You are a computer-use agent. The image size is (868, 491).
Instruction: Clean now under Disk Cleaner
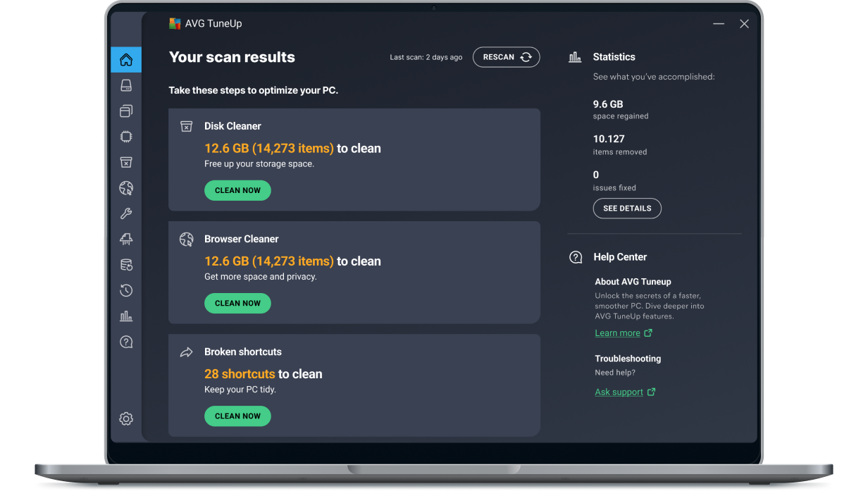pos(237,190)
